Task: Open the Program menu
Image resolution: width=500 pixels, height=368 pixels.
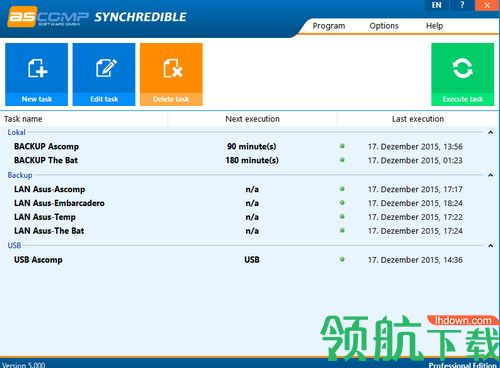Action: (x=329, y=26)
